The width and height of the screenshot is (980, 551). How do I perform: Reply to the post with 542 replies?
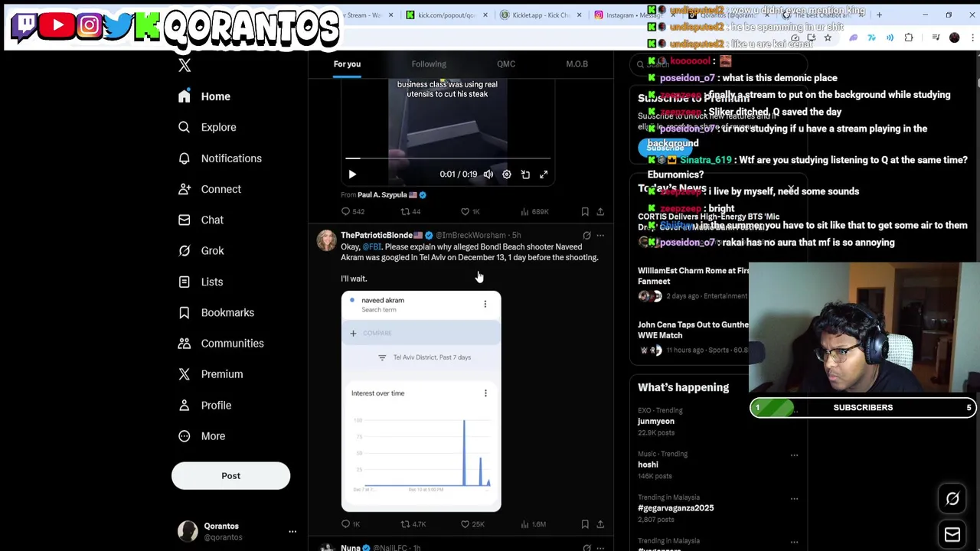click(352, 212)
